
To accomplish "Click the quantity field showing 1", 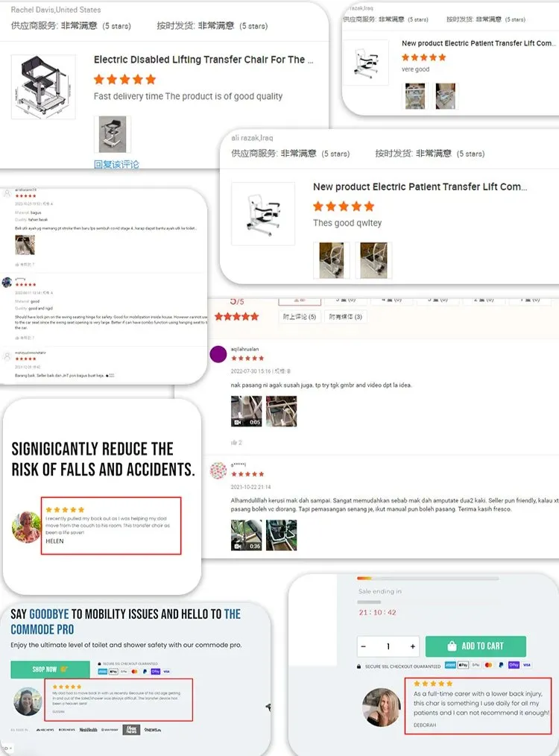I will [388, 646].
